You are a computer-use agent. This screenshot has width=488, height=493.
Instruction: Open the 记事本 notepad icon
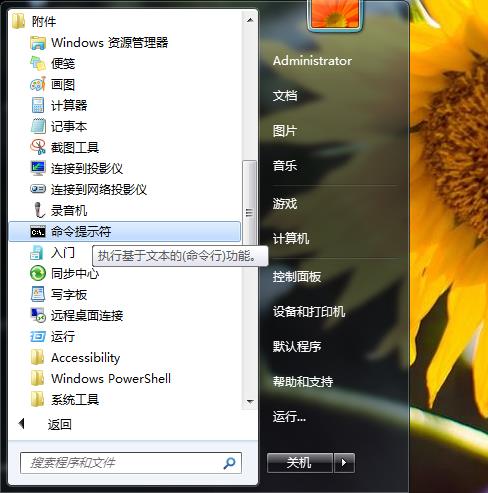pyautogui.click(x=38, y=126)
